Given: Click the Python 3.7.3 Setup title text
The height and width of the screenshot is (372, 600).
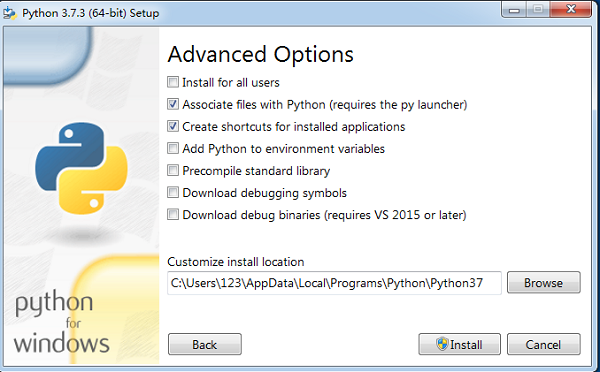Looking at the screenshot, I should pyautogui.click(x=91, y=13).
